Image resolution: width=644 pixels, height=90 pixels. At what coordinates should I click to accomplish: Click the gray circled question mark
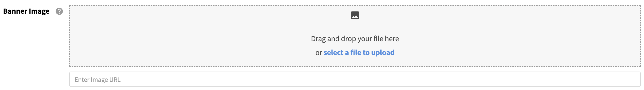click(x=59, y=11)
